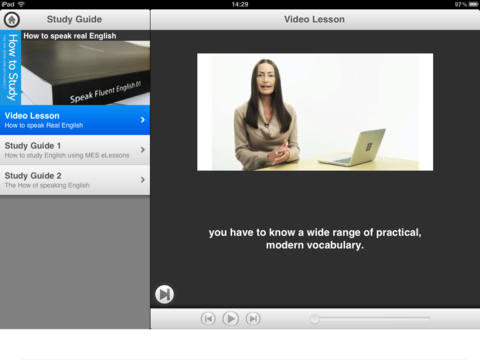
Task: Click the blue How to Study side tab
Action: 11,68
